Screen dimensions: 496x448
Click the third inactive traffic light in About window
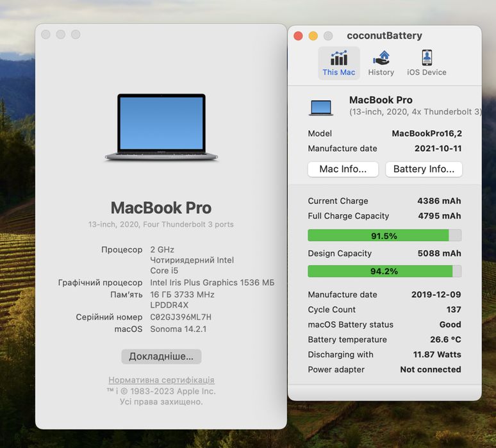(x=76, y=35)
